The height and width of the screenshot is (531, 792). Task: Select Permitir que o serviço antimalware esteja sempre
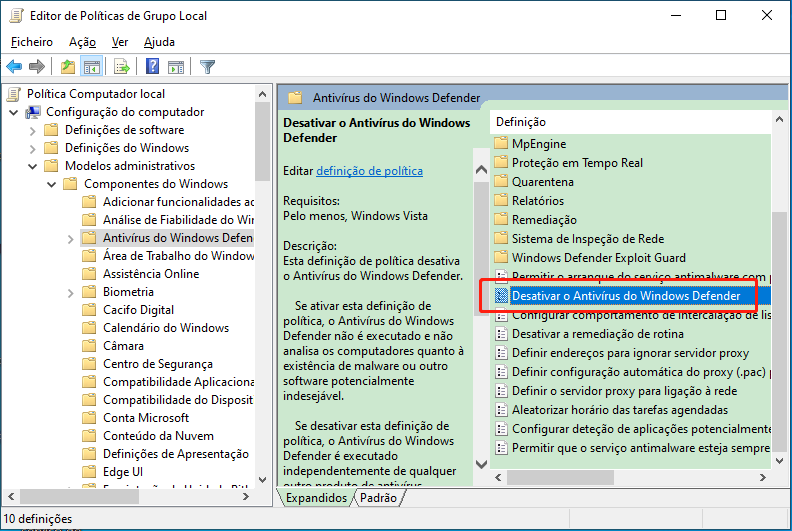tap(641, 448)
